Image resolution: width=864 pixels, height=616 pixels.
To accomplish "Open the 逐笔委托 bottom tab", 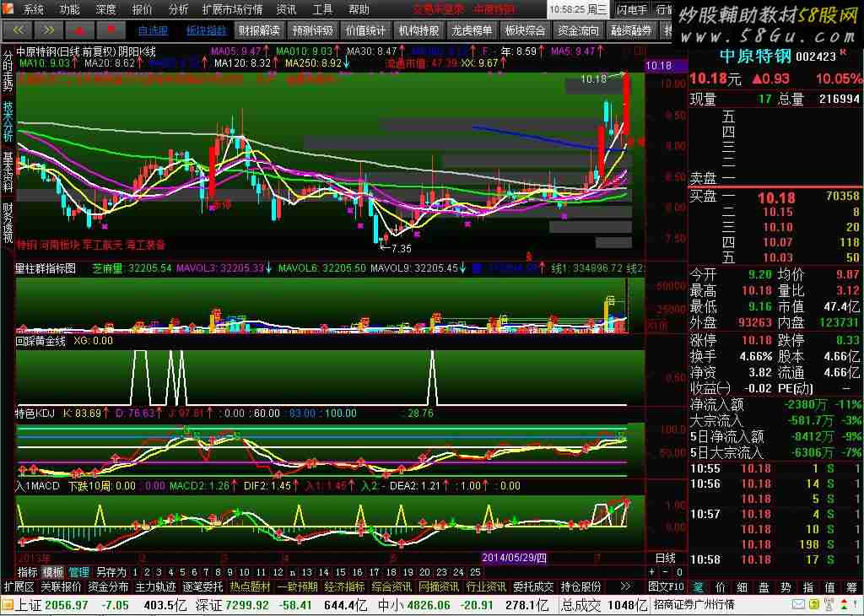I will pos(202,586).
